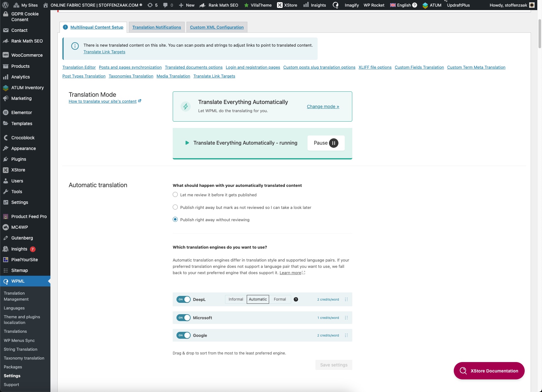This screenshot has height=392, width=542.
Task: Click DeepL formality help icon
Action: 296,299
